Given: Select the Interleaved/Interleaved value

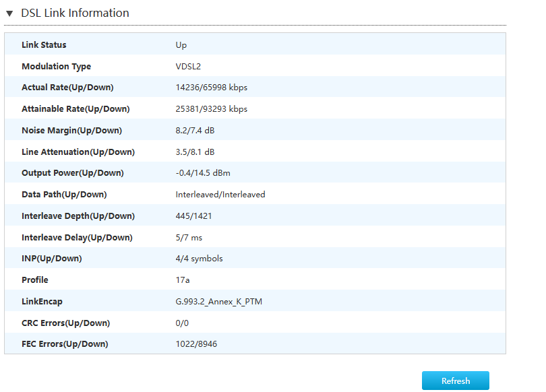Looking at the screenshot, I should [220, 195].
